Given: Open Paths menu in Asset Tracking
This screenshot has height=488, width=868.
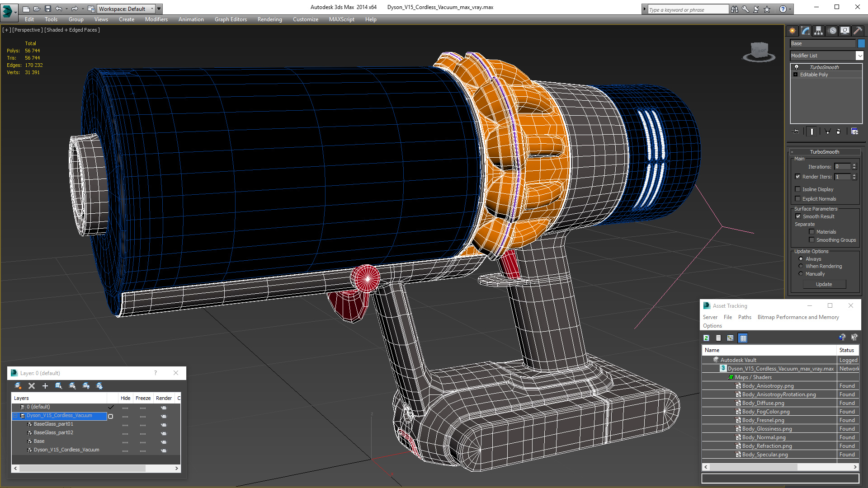Looking at the screenshot, I should click(745, 317).
